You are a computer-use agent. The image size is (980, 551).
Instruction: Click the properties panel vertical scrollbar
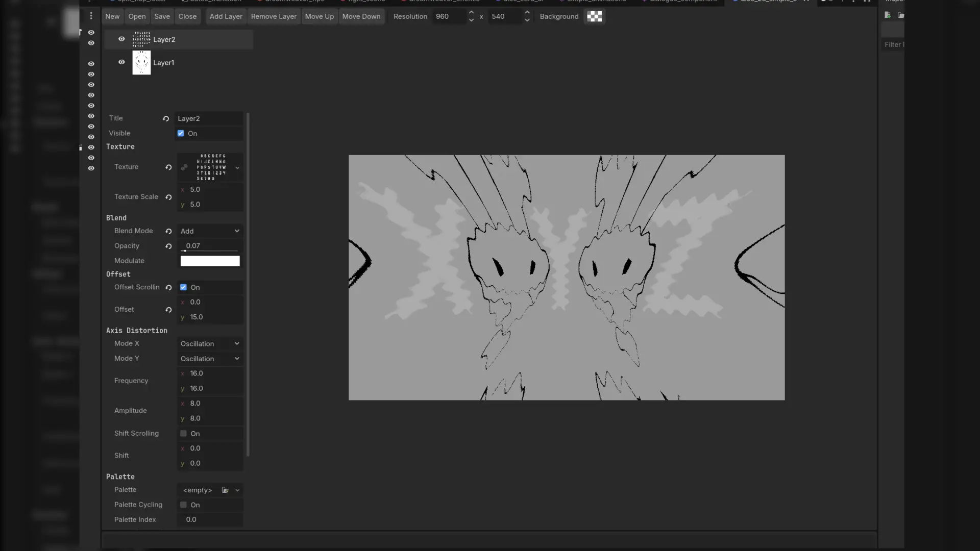(248, 285)
